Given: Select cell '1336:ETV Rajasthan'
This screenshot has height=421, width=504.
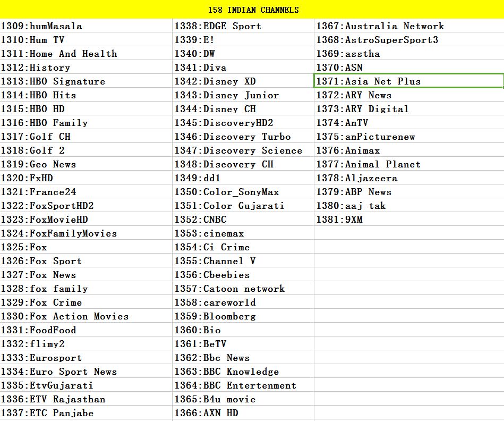Looking at the screenshot, I should [x=86, y=399].
